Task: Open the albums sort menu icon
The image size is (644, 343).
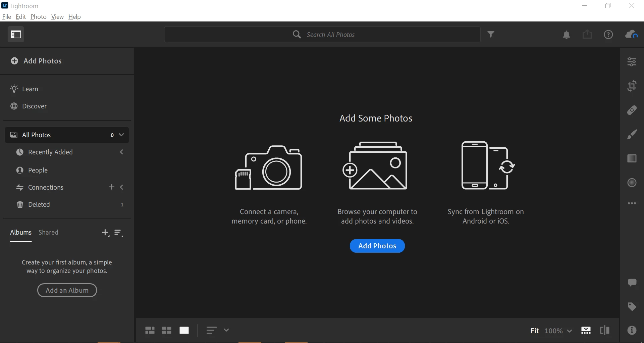Action: [119, 233]
